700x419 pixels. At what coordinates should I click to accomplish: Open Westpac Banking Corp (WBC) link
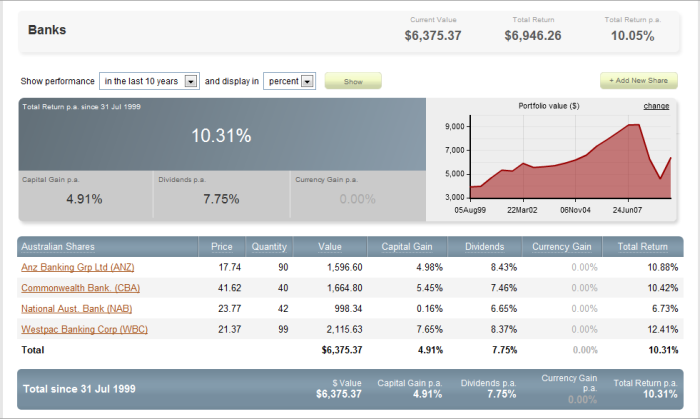84,329
